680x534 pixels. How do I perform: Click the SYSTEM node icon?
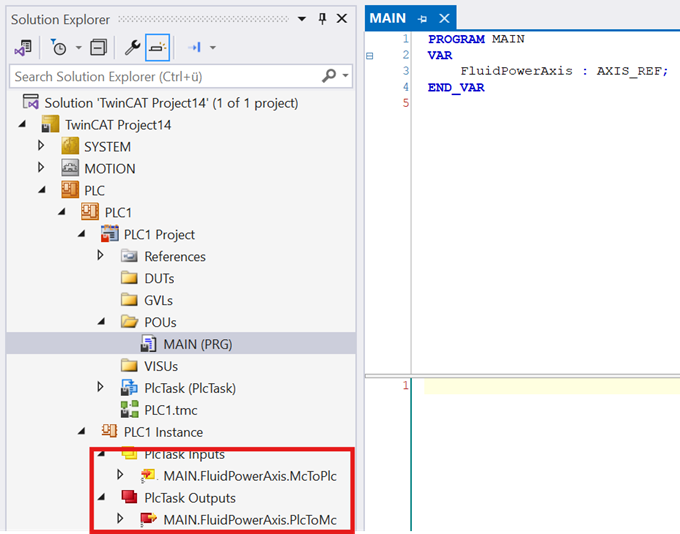pos(70,146)
